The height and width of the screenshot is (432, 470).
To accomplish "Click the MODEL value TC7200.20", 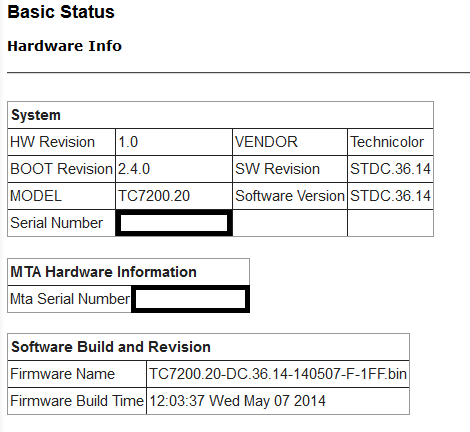I will [x=154, y=196].
